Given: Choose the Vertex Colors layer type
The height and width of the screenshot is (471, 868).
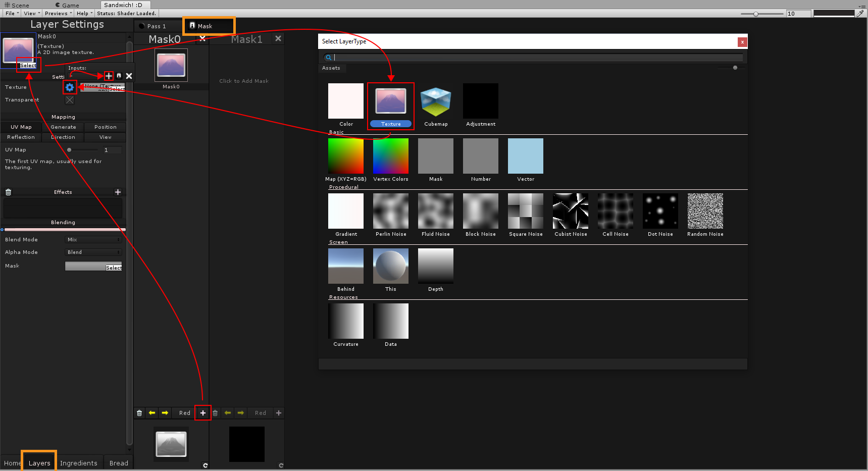Looking at the screenshot, I should pyautogui.click(x=391, y=160).
